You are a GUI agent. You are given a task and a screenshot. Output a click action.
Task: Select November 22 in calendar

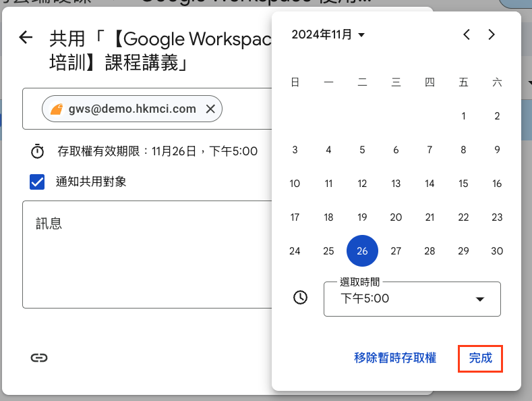coord(463,217)
